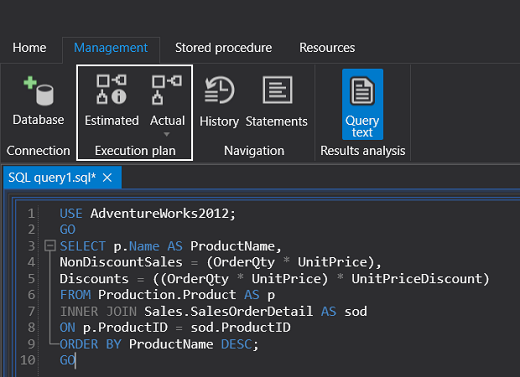Click the ON p.ProductID line
Screen dimensions: 520x377
click(x=175, y=327)
